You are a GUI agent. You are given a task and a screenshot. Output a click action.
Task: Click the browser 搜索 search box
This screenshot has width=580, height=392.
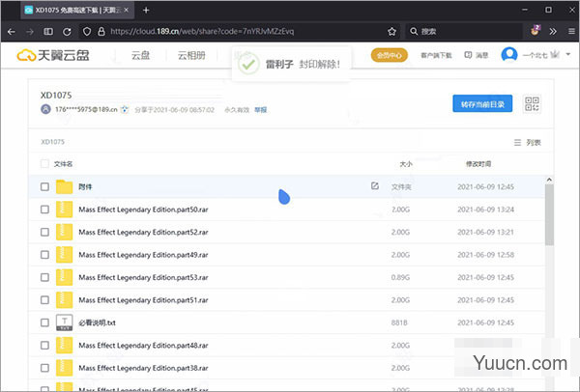pos(464,32)
